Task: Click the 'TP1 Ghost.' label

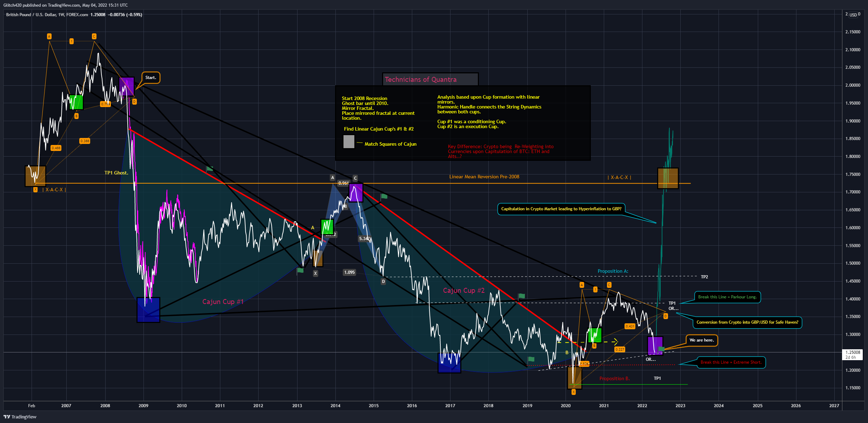Action: pyautogui.click(x=116, y=173)
